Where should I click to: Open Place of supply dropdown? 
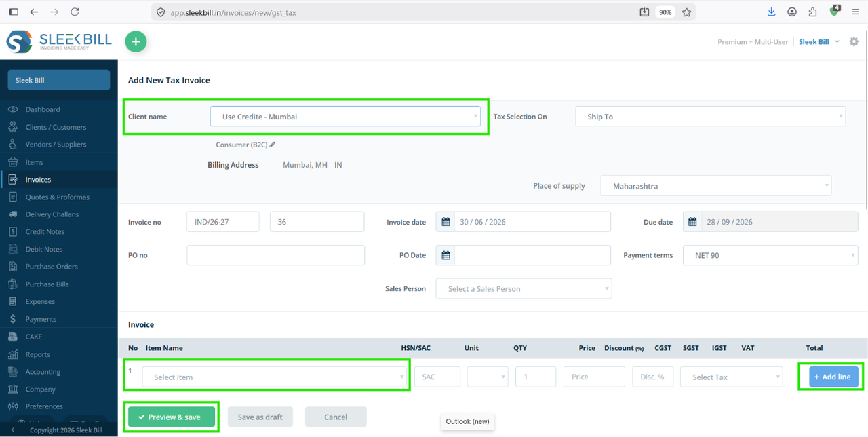[x=716, y=186]
